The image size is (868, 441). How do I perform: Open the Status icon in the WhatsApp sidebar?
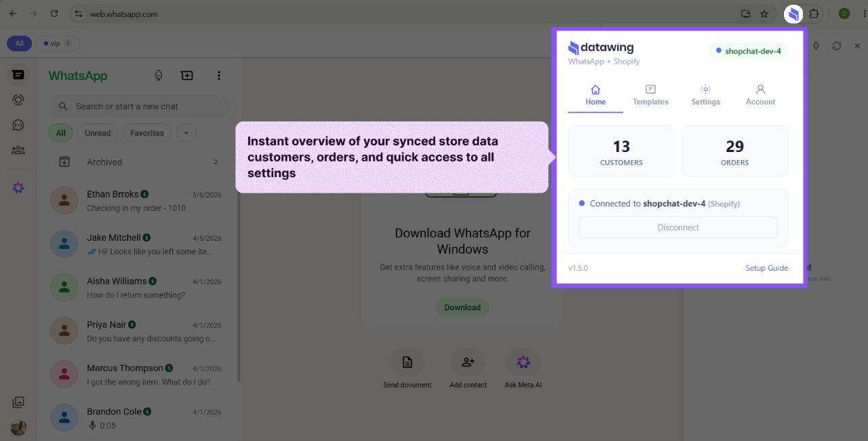pos(18,100)
